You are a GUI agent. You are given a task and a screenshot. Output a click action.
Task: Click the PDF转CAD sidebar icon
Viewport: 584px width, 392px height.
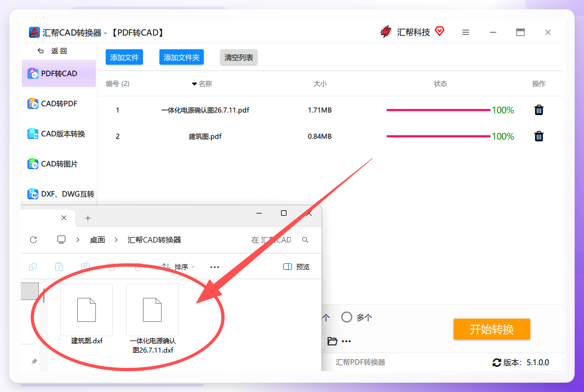33,73
